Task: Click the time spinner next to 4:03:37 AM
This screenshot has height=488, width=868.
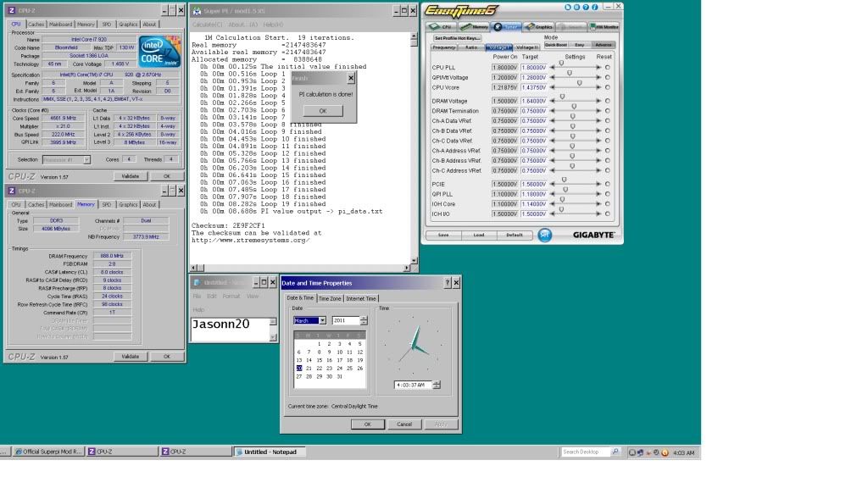Action: tap(437, 385)
